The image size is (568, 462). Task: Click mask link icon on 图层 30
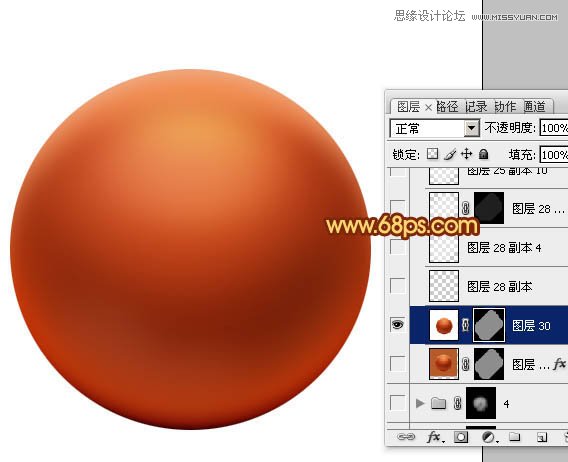466,325
